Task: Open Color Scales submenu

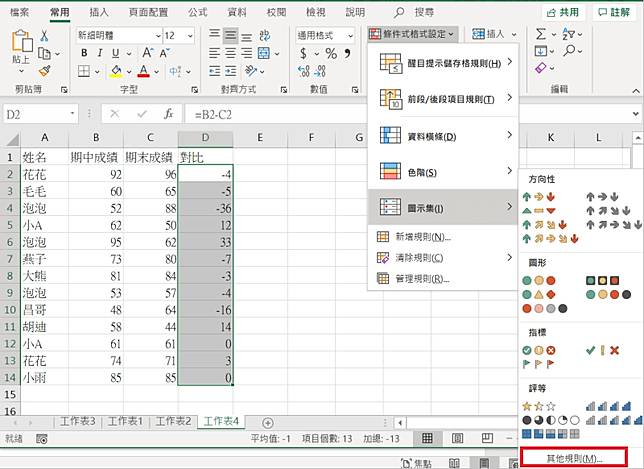Action: [x=444, y=172]
